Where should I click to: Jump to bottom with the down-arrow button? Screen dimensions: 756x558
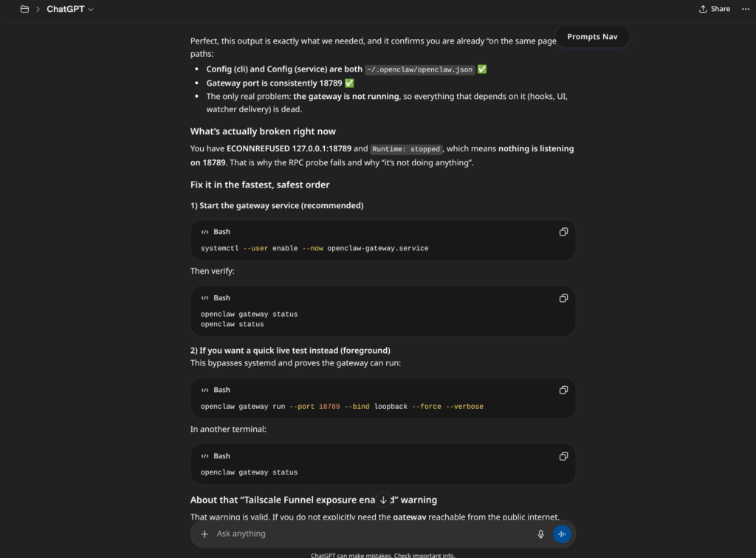(x=383, y=500)
